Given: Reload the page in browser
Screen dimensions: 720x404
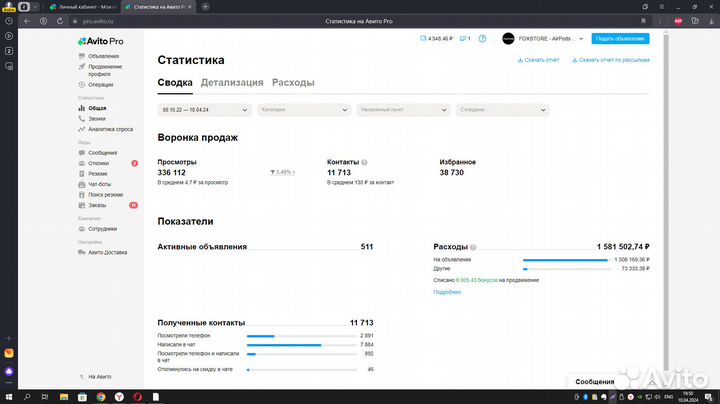Looking at the screenshot, I should [60, 21].
